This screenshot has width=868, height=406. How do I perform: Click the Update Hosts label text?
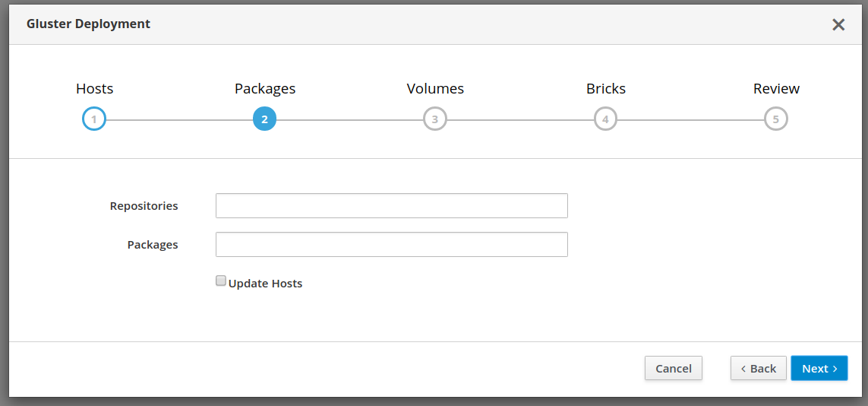pyautogui.click(x=265, y=284)
